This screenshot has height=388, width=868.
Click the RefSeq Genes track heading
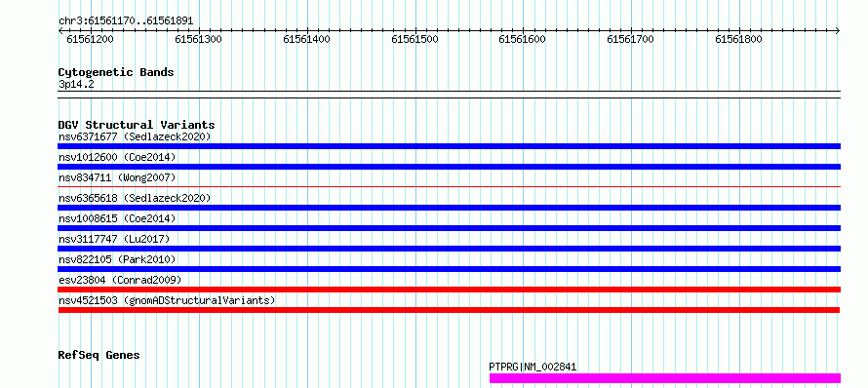tap(99, 355)
